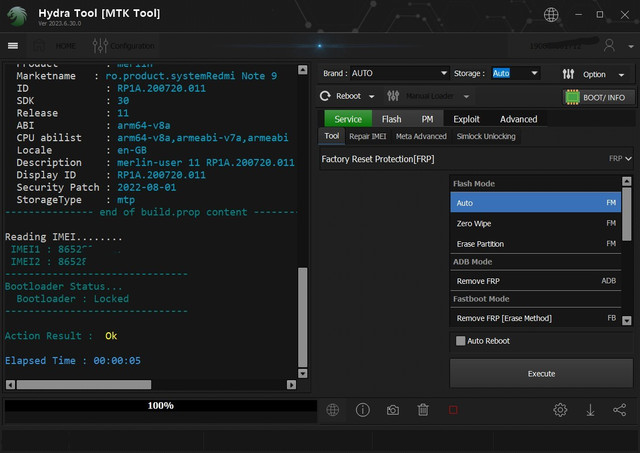Click the Elapsed Time 00:00:05 text

(x=73, y=361)
